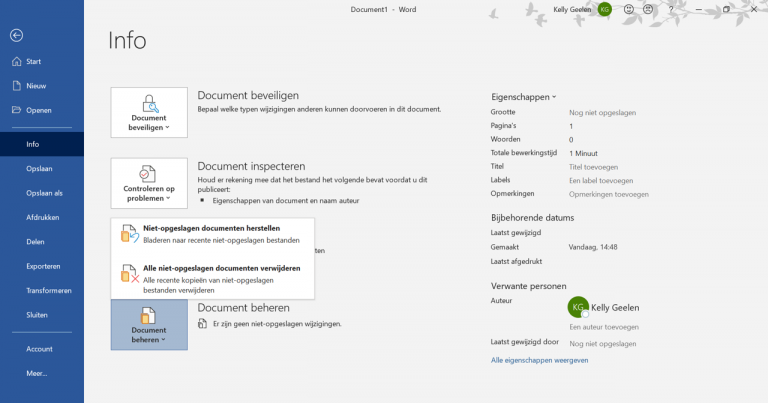Click 'Een auteur toevoegen' field

[604, 327]
